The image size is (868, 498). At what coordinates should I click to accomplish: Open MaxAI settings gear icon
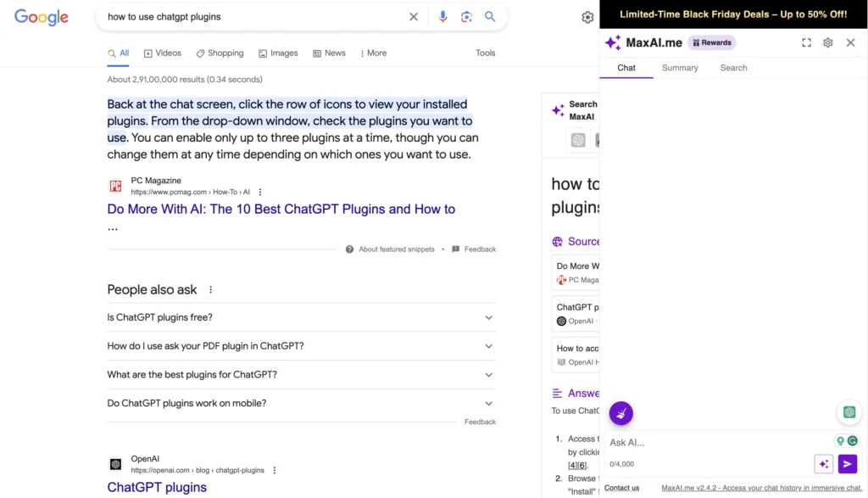tap(828, 42)
